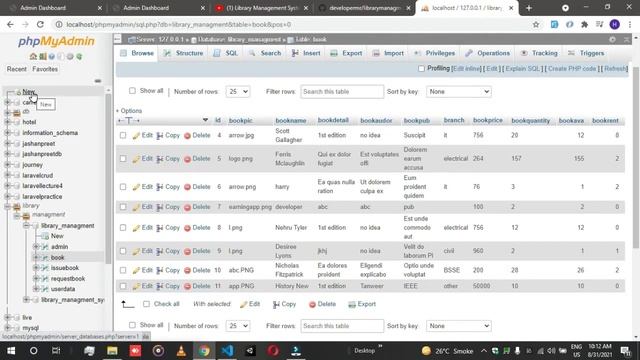Click Delete icon for row id 10
This screenshot has width=640, height=360.
tap(187, 270)
